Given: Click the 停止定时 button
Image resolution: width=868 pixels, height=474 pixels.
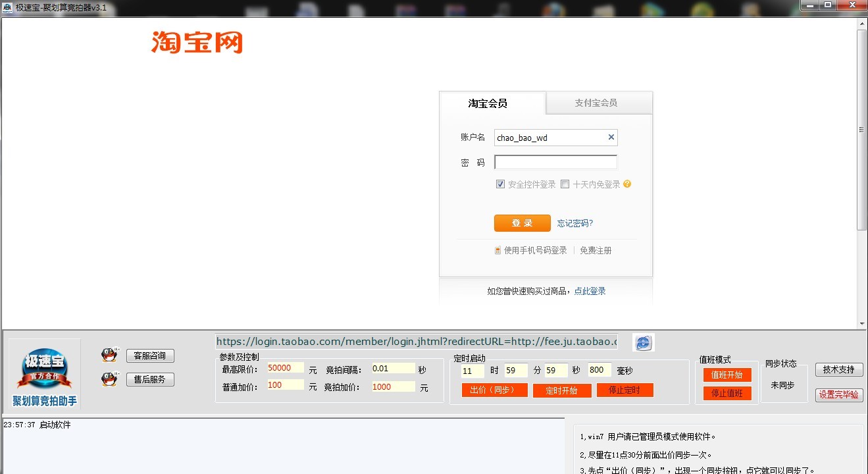Looking at the screenshot, I should [625, 390].
